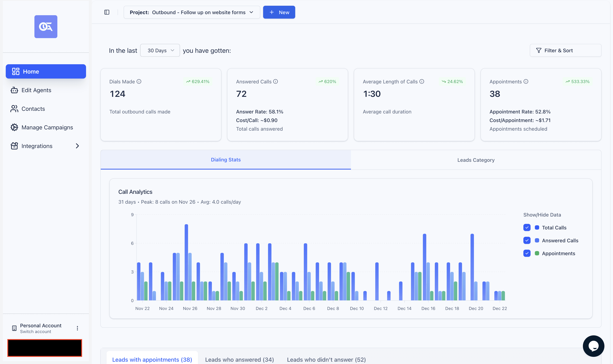613x364 pixels.
Task: Switch to the Leads Category tab
Action: pyautogui.click(x=476, y=160)
